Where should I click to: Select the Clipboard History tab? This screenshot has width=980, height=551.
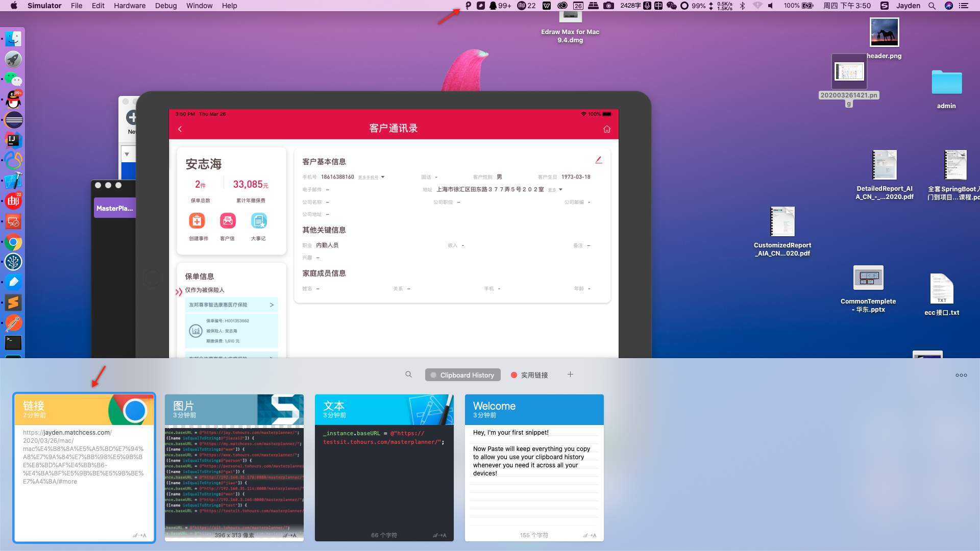(x=462, y=375)
